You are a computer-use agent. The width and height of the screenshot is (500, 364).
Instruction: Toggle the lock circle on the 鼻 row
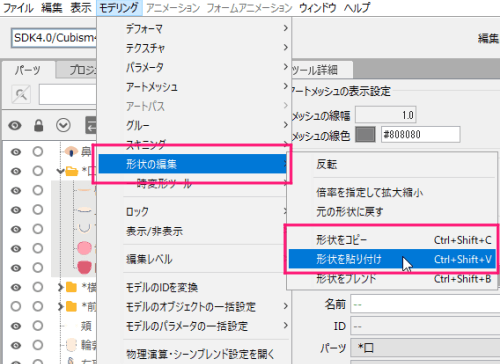coord(38,152)
